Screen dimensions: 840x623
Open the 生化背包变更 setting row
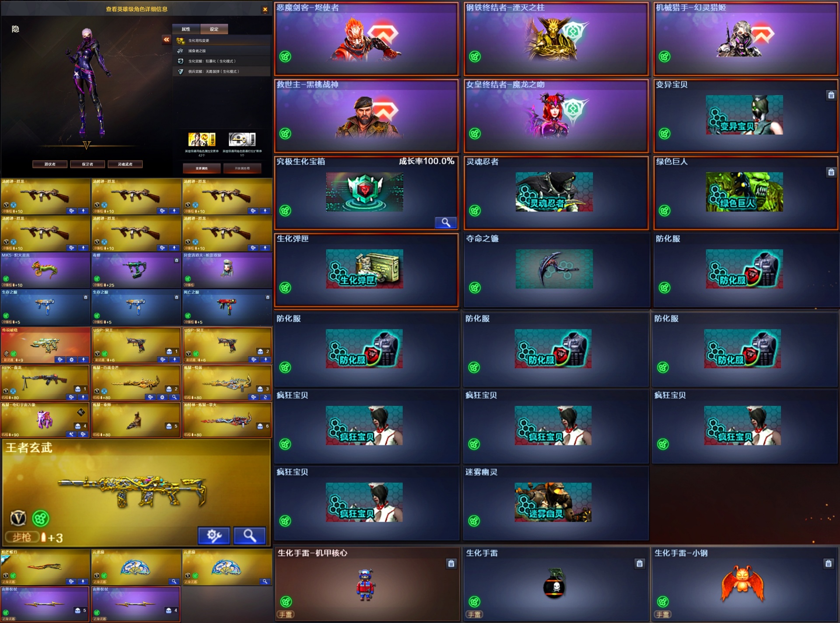click(222, 41)
